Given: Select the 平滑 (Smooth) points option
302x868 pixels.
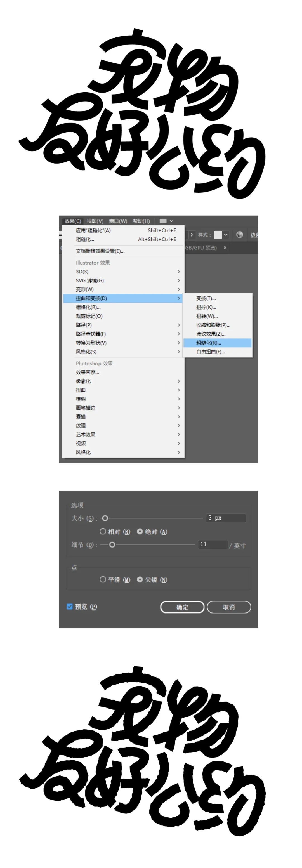Looking at the screenshot, I should tap(103, 580).
